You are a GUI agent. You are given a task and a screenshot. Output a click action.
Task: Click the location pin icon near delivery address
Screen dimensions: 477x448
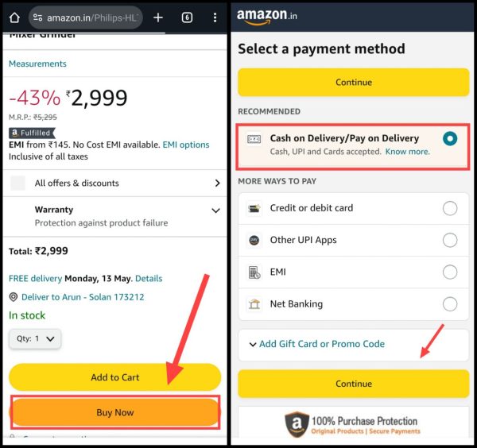click(14, 297)
